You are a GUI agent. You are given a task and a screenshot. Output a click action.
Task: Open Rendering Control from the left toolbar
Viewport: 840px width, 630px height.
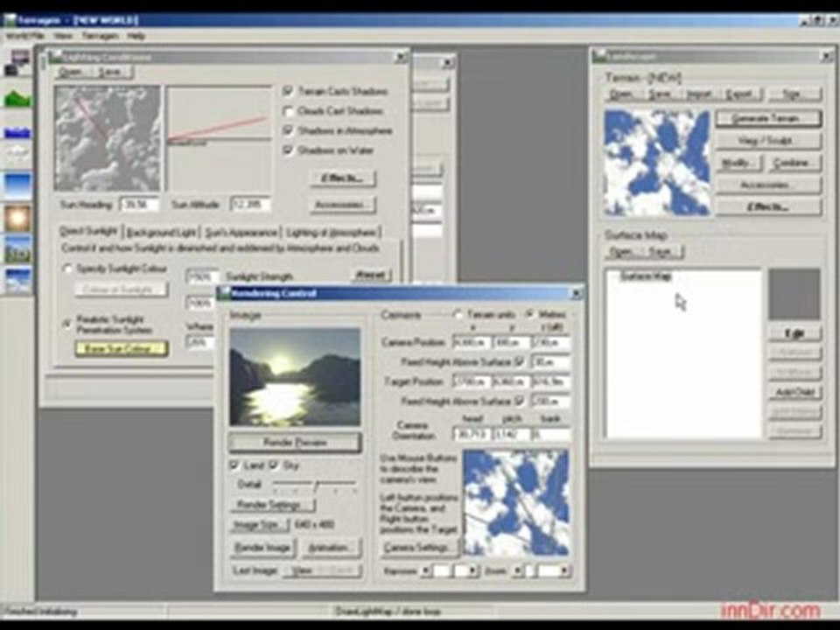[x=17, y=63]
